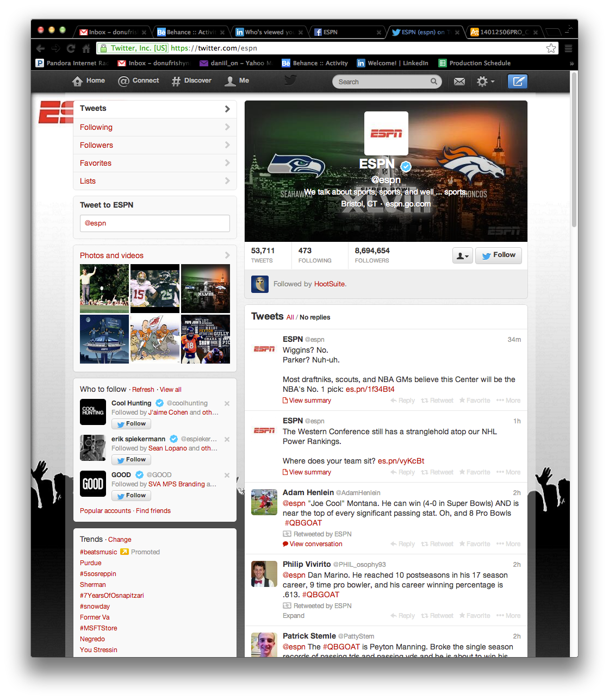The width and height of the screenshot is (609, 700).
Task: Click erik spiekermann's avatar
Action: pos(93,448)
